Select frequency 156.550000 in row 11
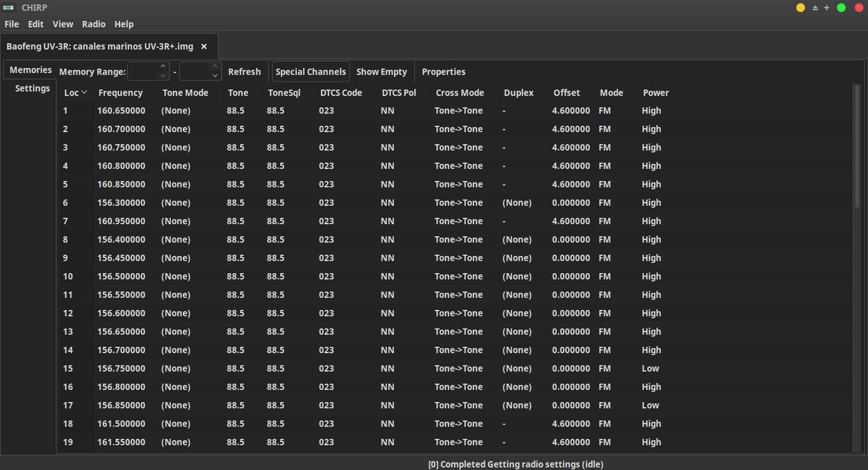Image resolution: width=868 pixels, height=470 pixels. click(121, 295)
